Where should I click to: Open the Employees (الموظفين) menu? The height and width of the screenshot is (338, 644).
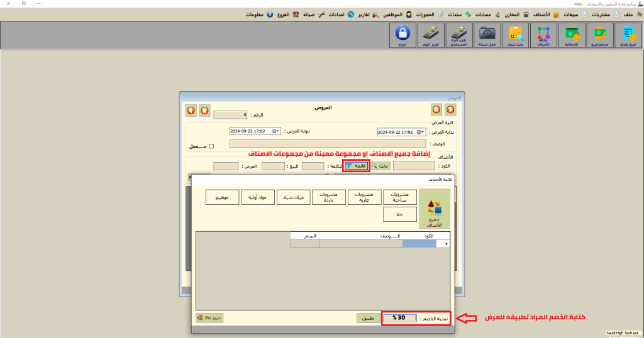click(392, 14)
